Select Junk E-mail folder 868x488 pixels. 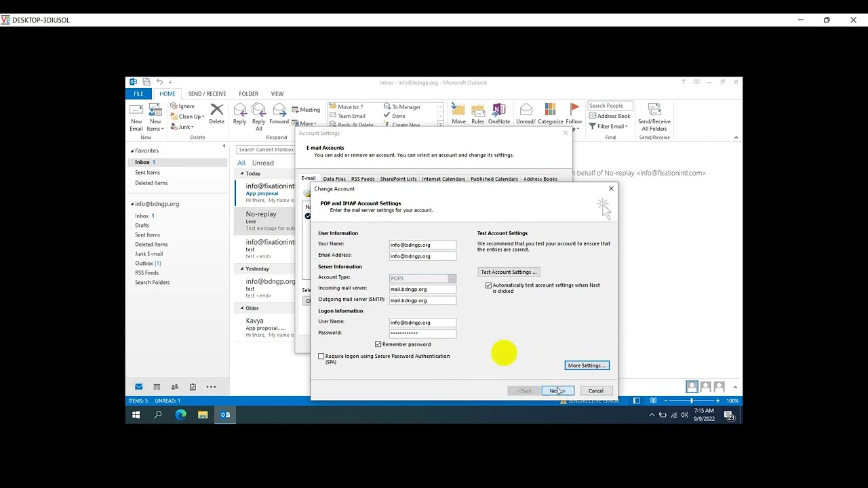point(149,253)
